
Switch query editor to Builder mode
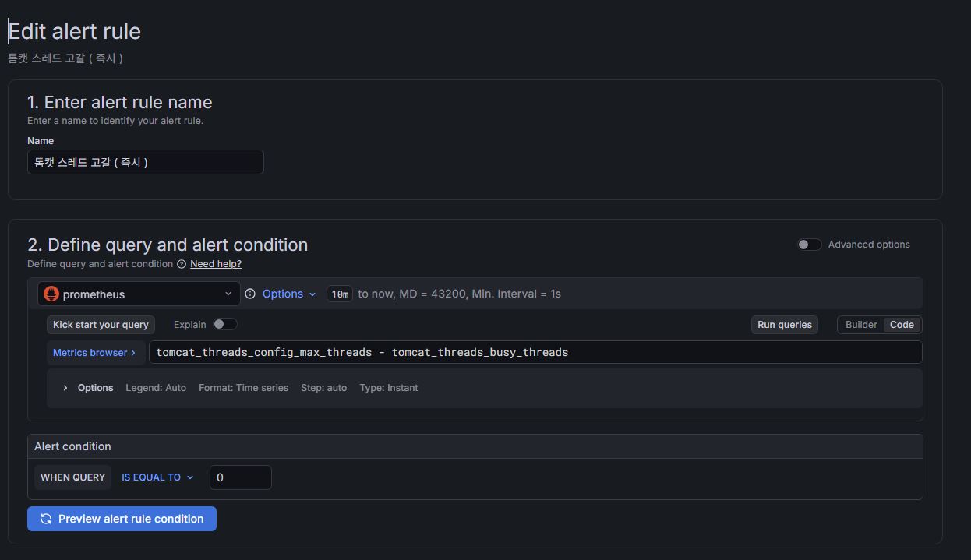point(861,325)
